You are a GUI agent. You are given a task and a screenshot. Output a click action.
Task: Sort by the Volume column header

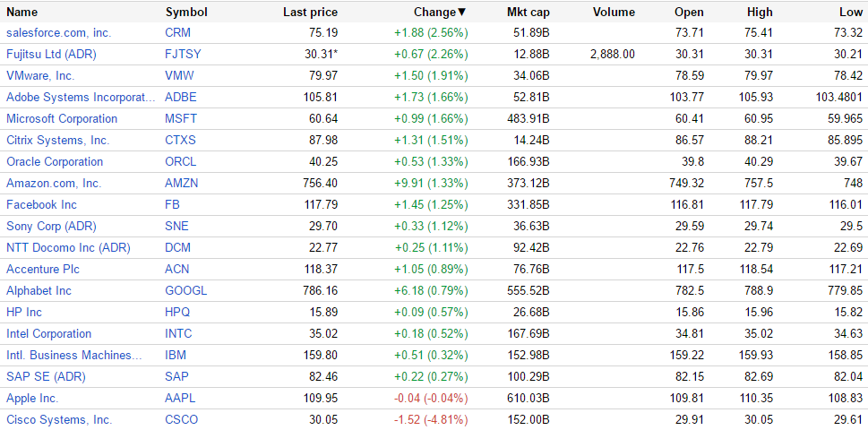pyautogui.click(x=614, y=12)
